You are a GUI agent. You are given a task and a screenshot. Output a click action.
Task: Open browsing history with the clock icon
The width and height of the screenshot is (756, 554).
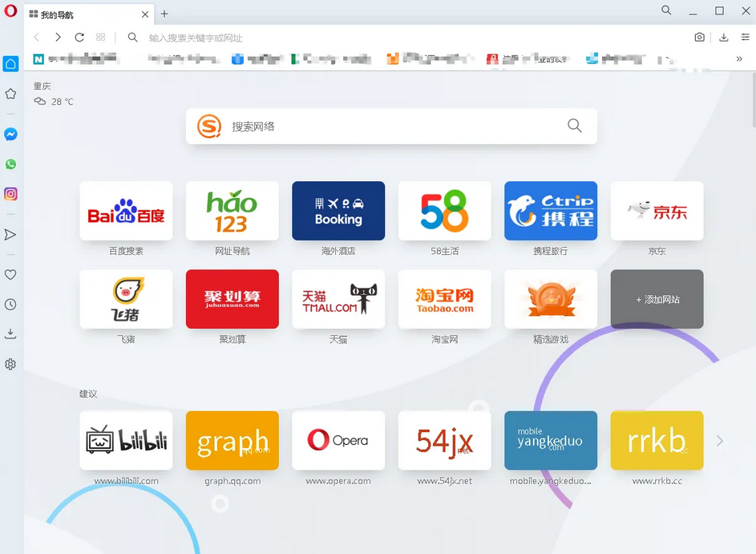pos(10,305)
